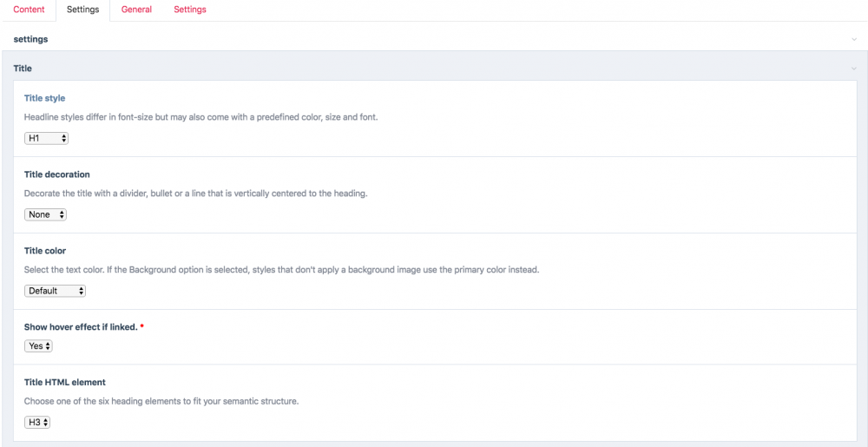The width and height of the screenshot is (868, 447).
Task: Click the 'settings' section header text
Action: [x=30, y=39]
